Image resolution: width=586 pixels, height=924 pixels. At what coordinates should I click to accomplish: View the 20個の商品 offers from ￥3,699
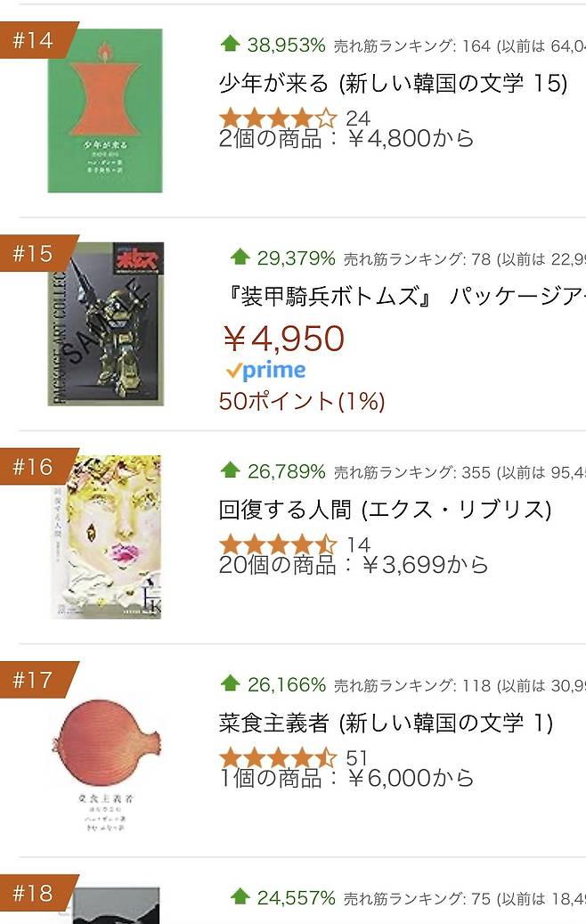(353, 565)
